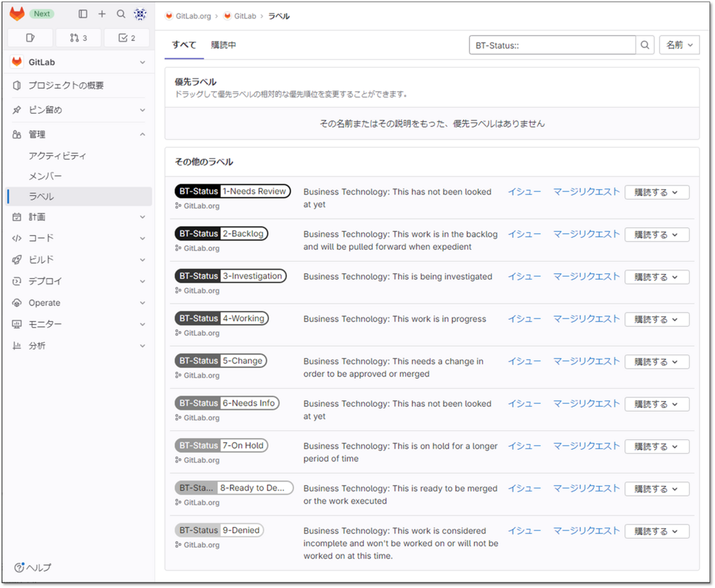Open イシュー link for 4-Working
715x588 pixels.
(524, 319)
